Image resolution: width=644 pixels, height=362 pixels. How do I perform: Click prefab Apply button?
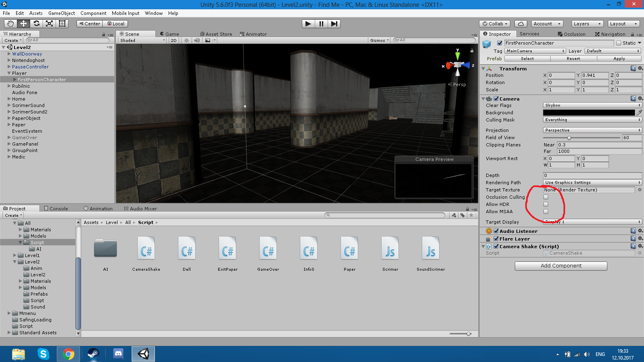619,59
